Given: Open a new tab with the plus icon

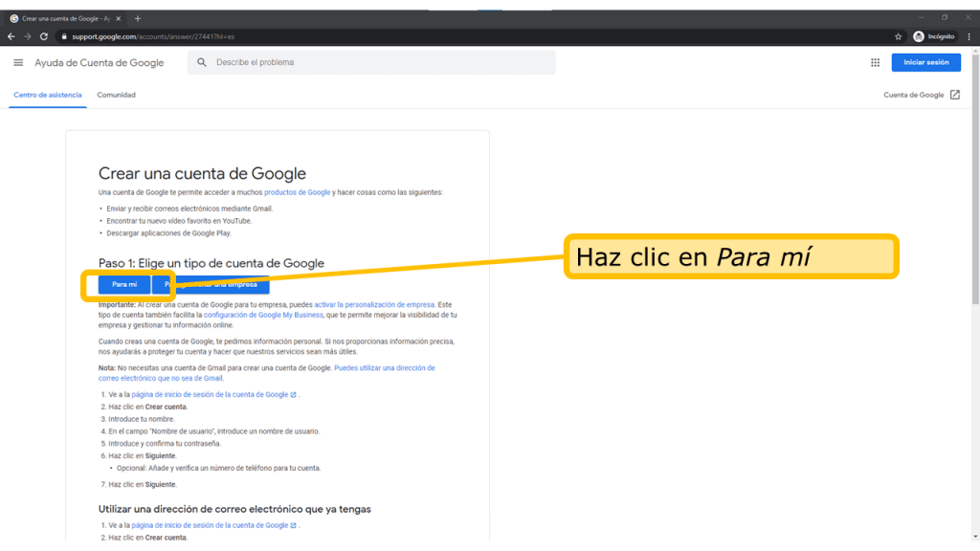Looking at the screenshot, I should (x=138, y=19).
